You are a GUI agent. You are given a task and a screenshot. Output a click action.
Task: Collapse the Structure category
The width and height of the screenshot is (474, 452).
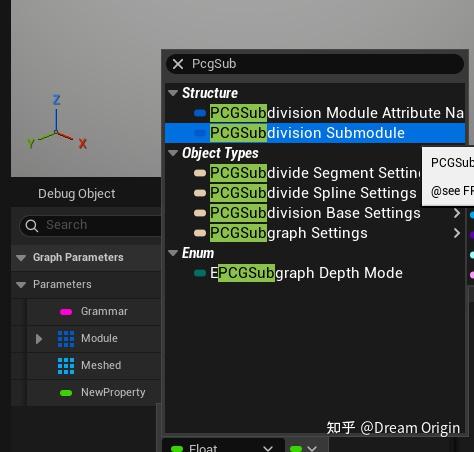(173, 93)
